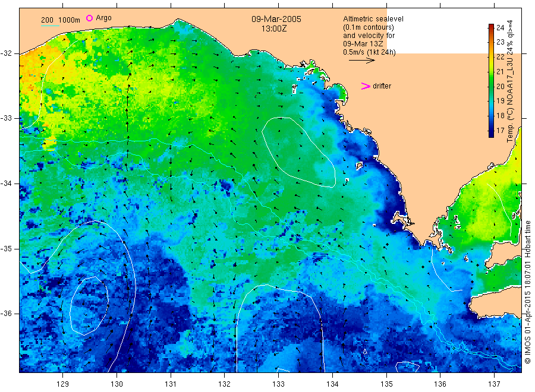Viewport: 535px width, 392px height.
Task: Click the IMOS copyright timestamp text
Action: tap(528, 292)
